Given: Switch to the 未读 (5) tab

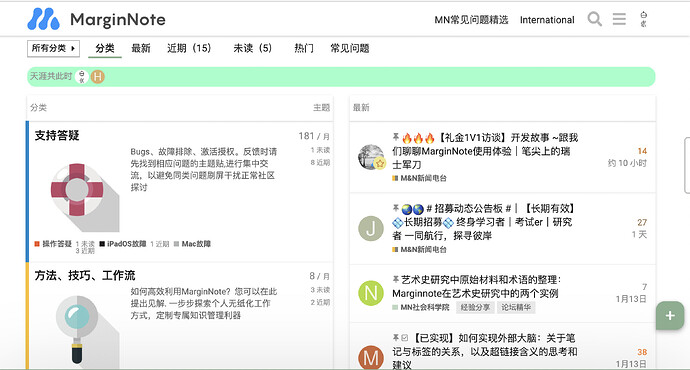Looking at the screenshot, I should 253,48.
